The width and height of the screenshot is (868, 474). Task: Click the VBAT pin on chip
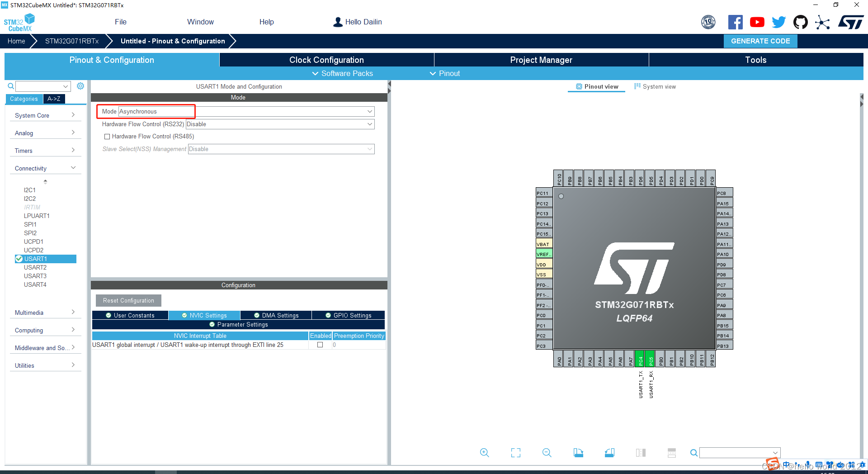[544, 244]
